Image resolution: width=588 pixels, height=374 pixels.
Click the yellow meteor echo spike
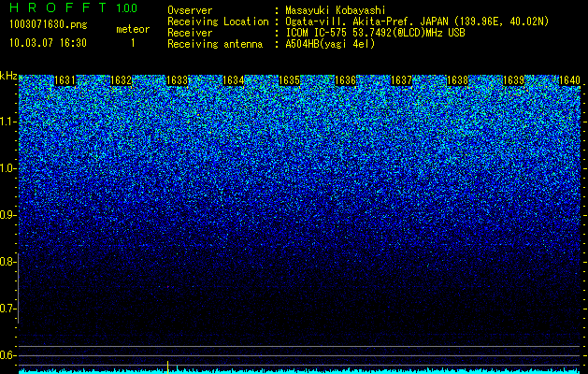coord(167,367)
